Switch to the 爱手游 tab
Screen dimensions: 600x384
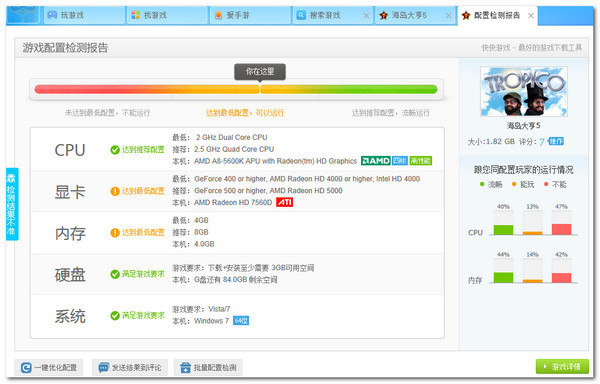(x=250, y=15)
